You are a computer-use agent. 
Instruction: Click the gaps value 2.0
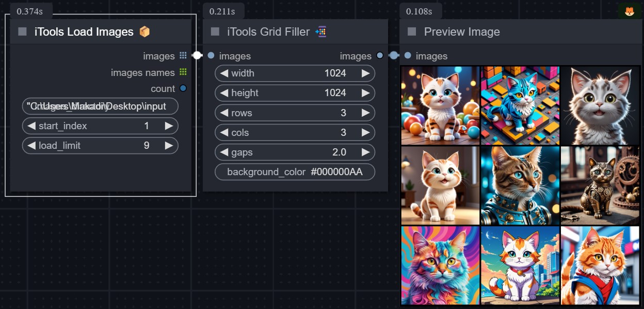[x=340, y=152]
